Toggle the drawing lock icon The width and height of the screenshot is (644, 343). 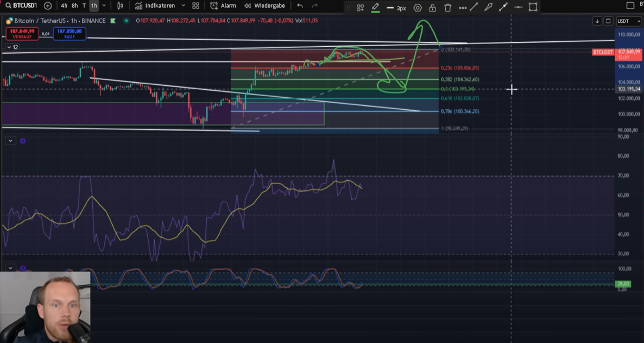pyautogui.click(x=432, y=8)
